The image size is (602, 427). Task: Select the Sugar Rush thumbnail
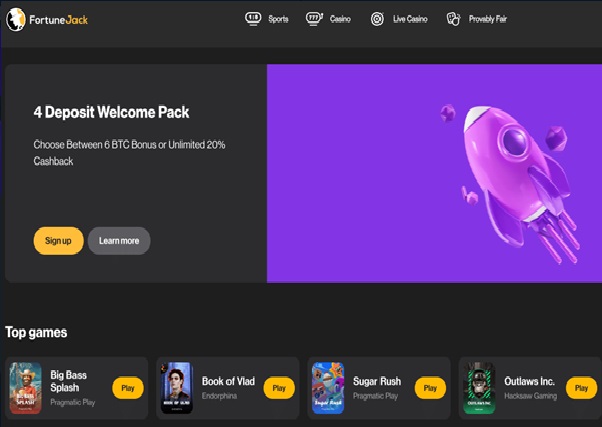coord(327,388)
